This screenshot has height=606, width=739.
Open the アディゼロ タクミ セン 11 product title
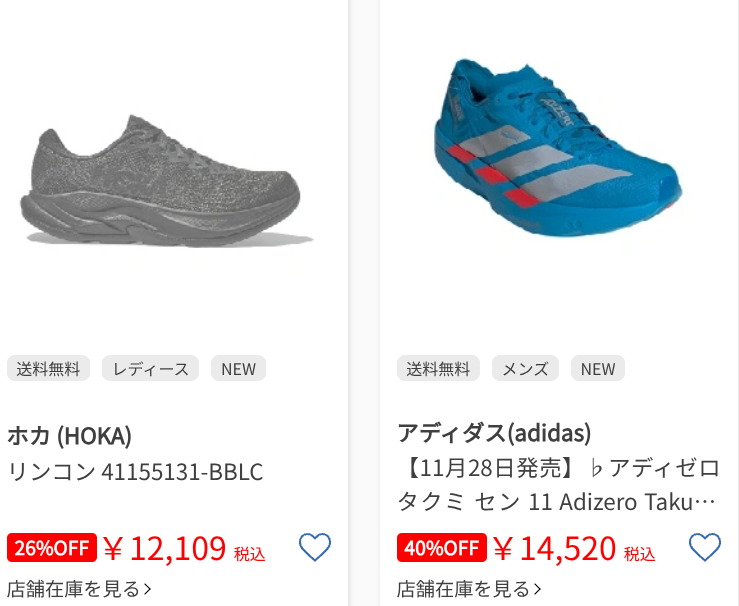coord(558,485)
